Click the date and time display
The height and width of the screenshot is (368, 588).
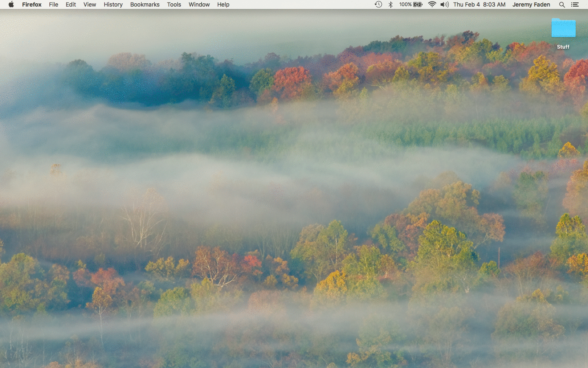[479, 4]
